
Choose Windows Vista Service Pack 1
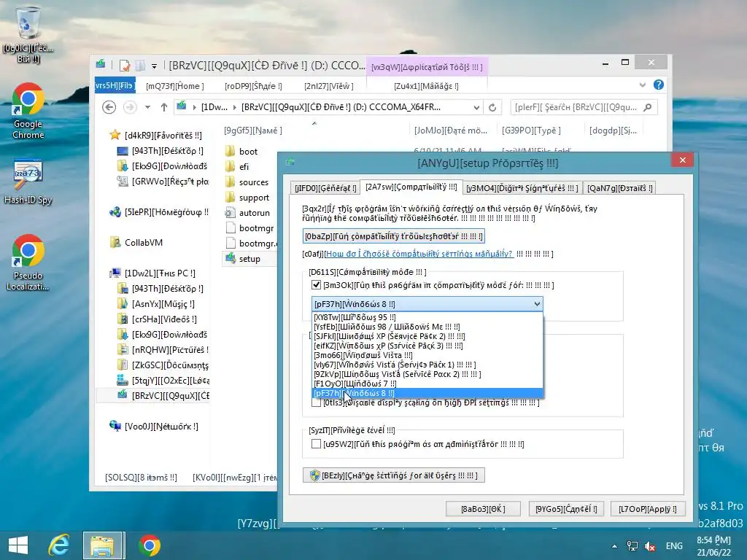coord(427,365)
